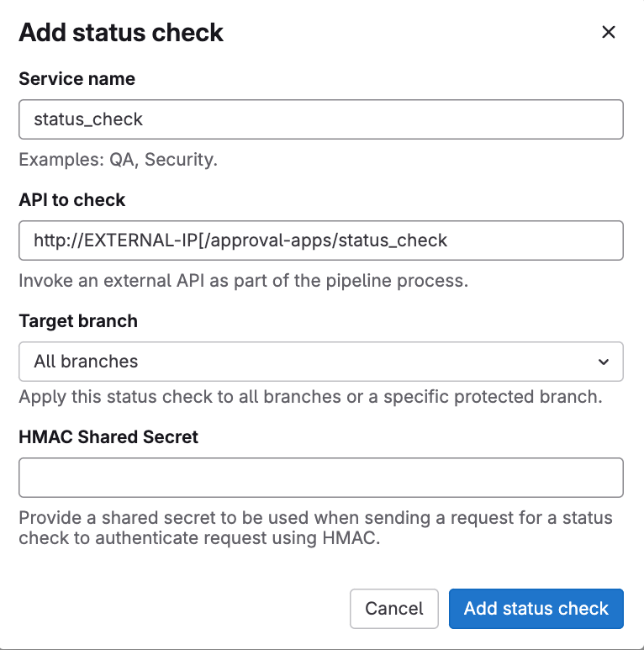The width and height of the screenshot is (644, 650).
Task: Place cursor in the http://EXTERNAL-IP URL text
Action: tap(240, 240)
